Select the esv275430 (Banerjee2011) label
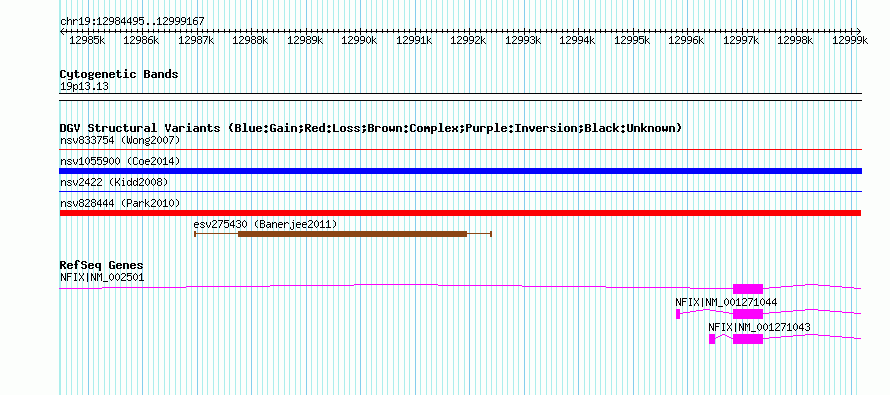The height and width of the screenshot is (395, 890). pos(265,224)
